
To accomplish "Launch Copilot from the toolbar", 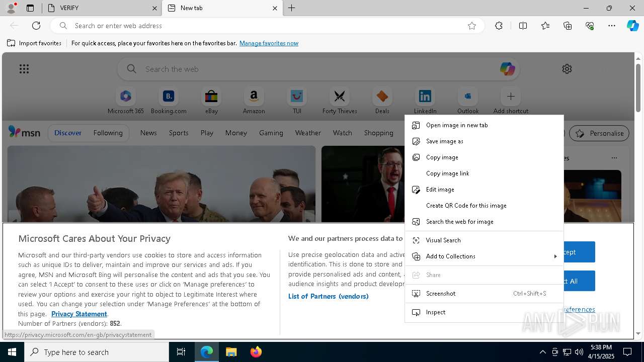I will click(632, 26).
